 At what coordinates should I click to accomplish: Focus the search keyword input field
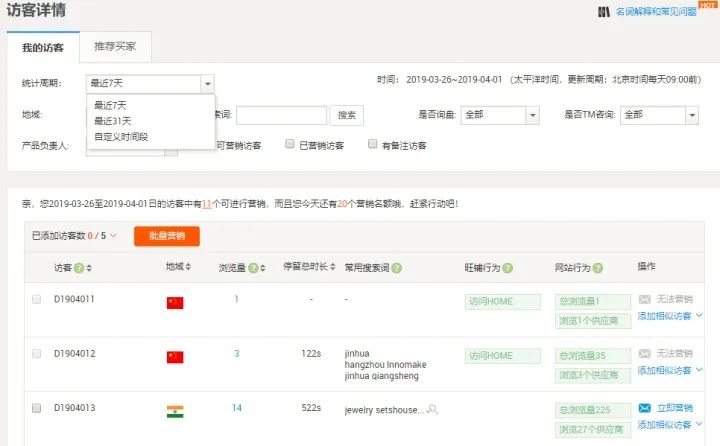281,115
